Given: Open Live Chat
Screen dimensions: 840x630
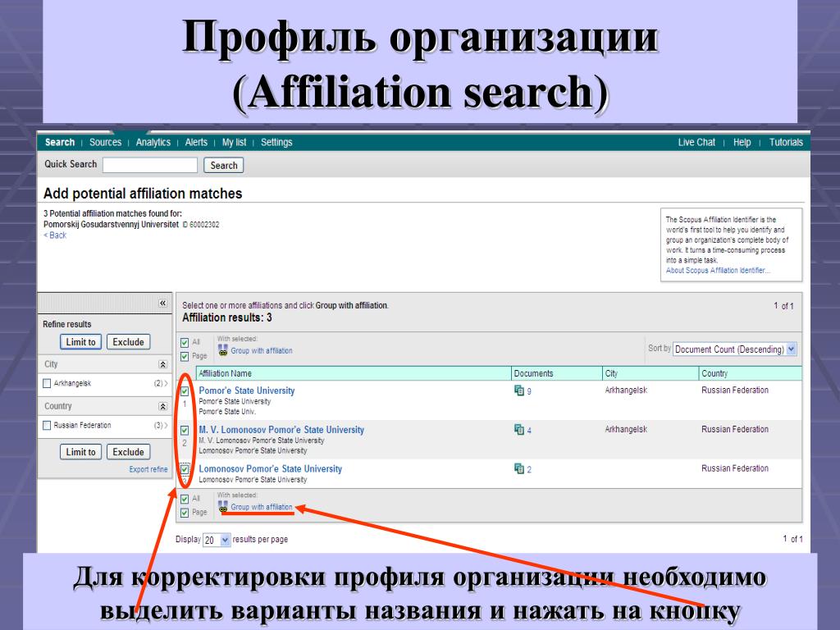Looking at the screenshot, I should [x=696, y=143].
